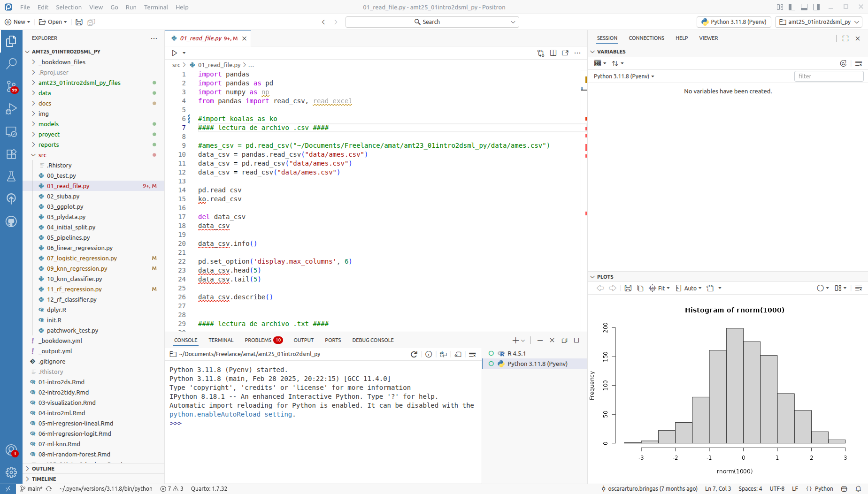Click the variables filter input field

[828, 76]
